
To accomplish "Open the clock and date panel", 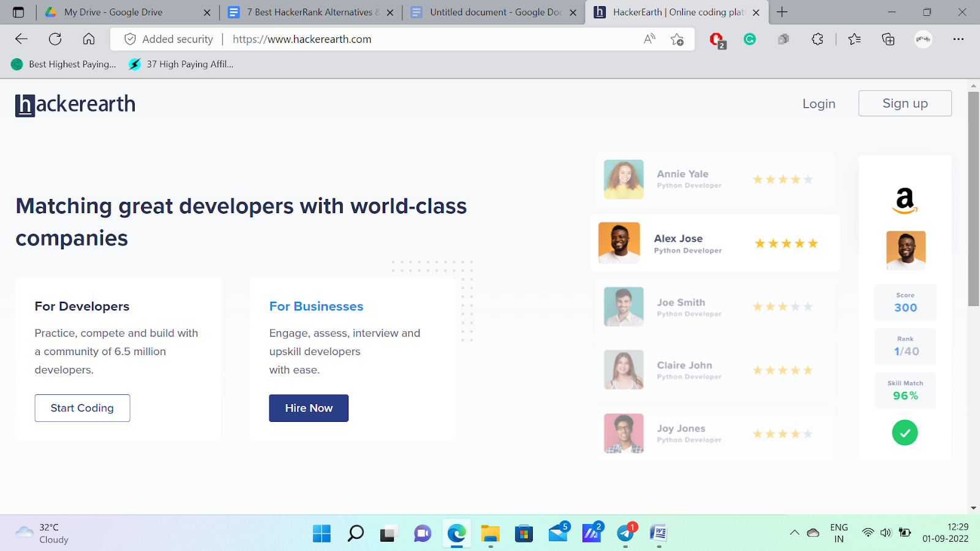I will [x=946, y=533].
